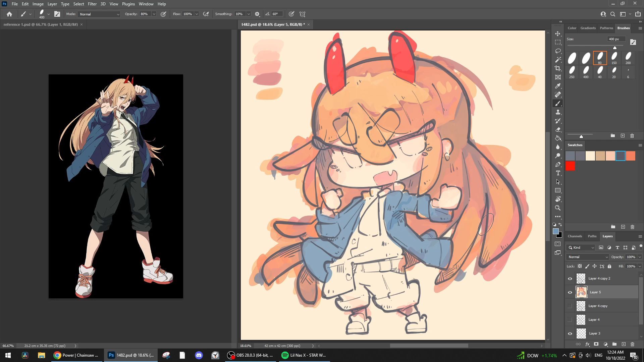Toggle Quick Mask mode
The width and height of the screenshot is (644, 362).
coord(558,244)
